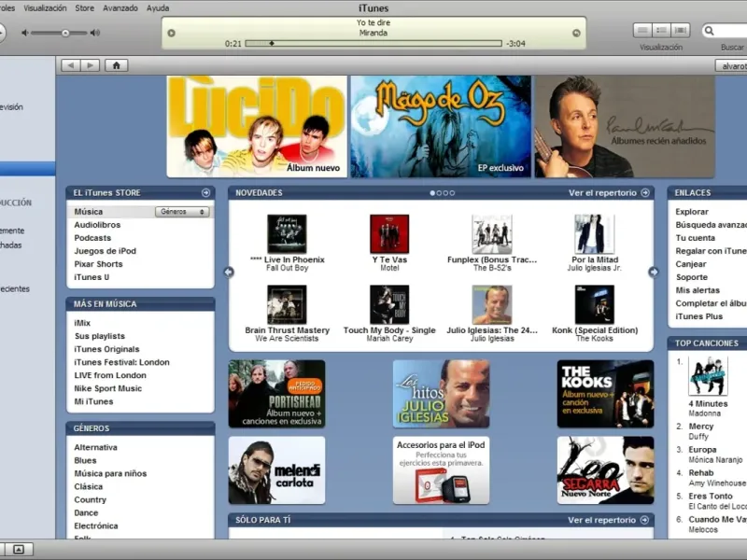Open Brain Thrust Mastery album cover
Screen dimensions: 747x560
287,305
